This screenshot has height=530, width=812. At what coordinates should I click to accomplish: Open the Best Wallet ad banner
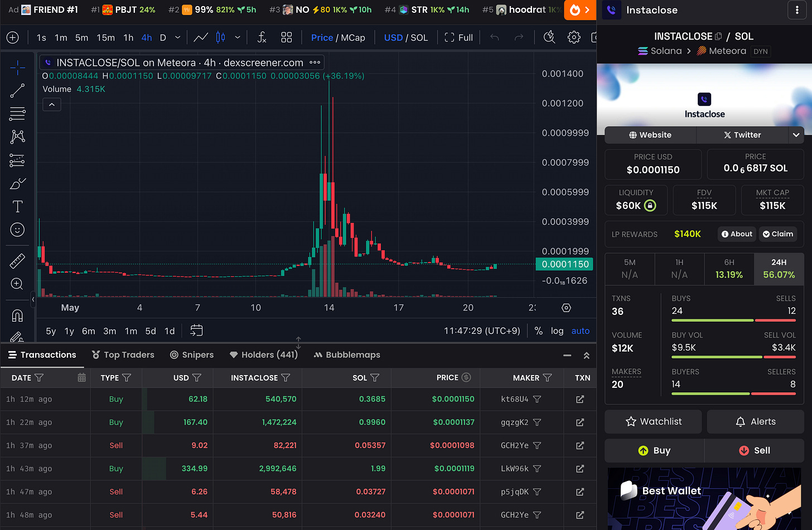(705, 499)
